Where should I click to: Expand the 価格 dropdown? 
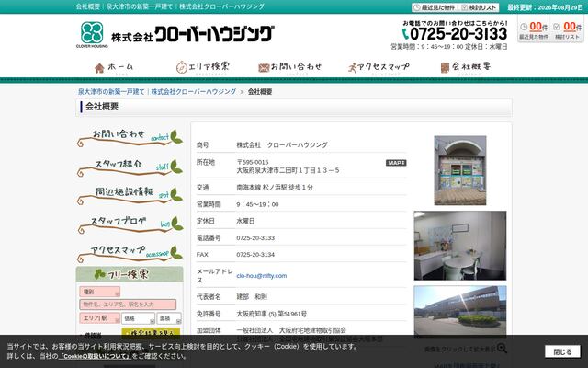[138, 318]
